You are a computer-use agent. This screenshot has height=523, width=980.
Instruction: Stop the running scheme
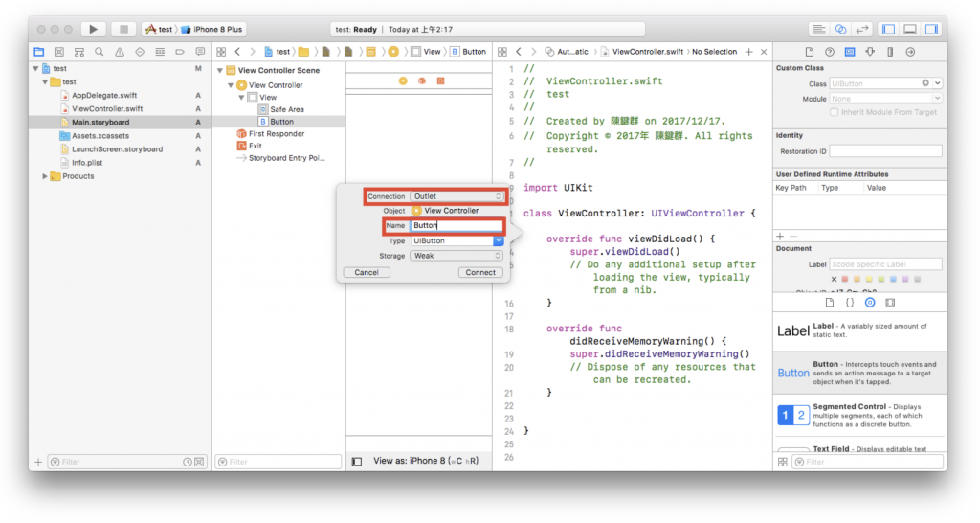point(123,29)
